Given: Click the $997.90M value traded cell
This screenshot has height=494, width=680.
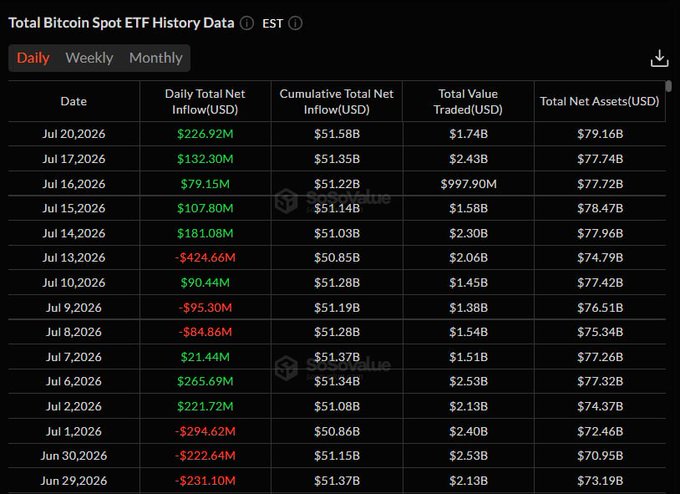Looking at the screenshot, I should (468, 184).
